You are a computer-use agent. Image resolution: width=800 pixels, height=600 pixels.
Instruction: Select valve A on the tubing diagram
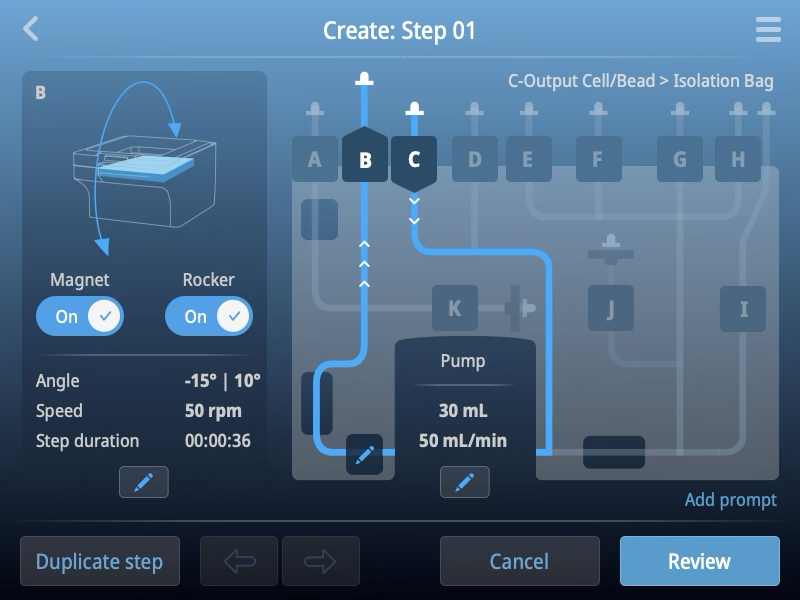(x=315, y=158)
